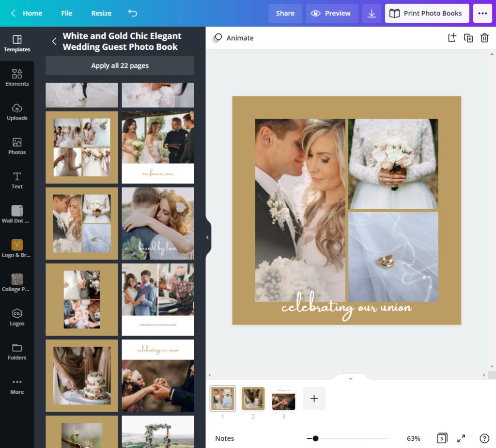The width and height of the screenshot is (496, 448).
Task: Open the Resize menu
Action: (x=101, y=13)
